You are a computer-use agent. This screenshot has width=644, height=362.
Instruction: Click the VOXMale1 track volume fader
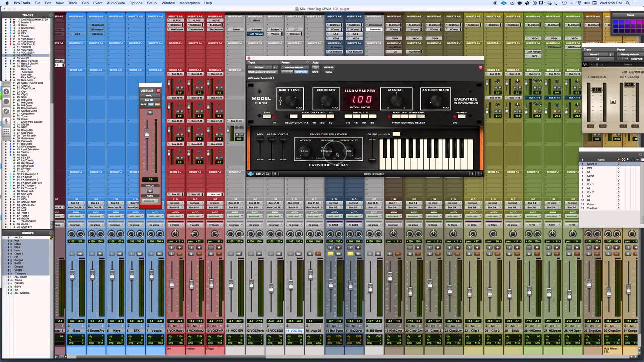tap(172, 283)
